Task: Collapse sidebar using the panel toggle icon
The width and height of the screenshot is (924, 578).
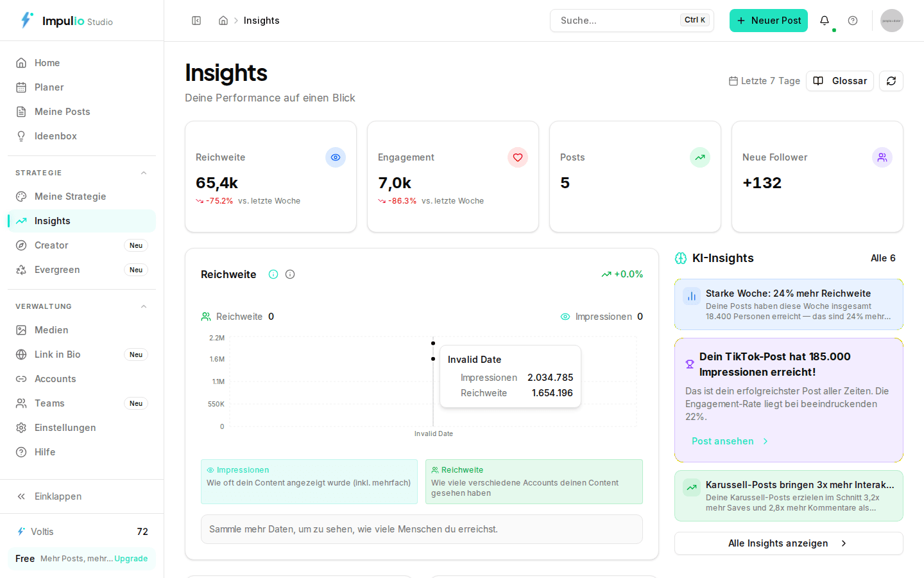Action: point(196,20)
